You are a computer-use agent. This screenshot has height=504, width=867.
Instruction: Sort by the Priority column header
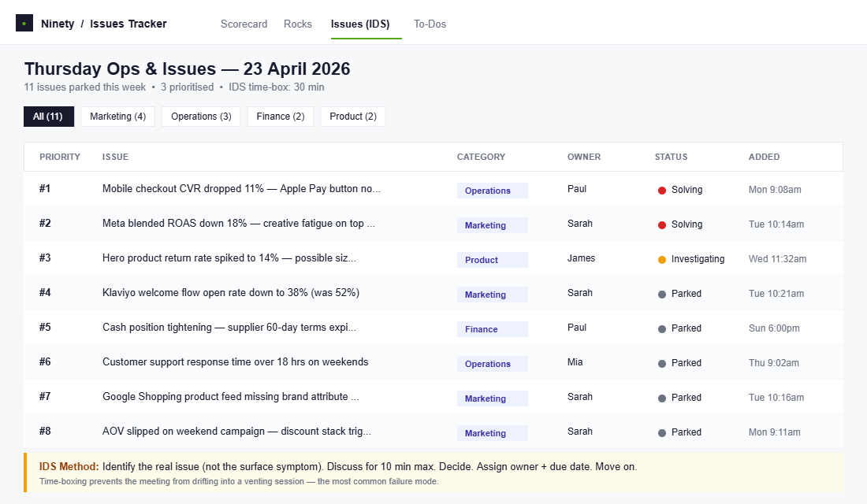(x=60, y=157)
